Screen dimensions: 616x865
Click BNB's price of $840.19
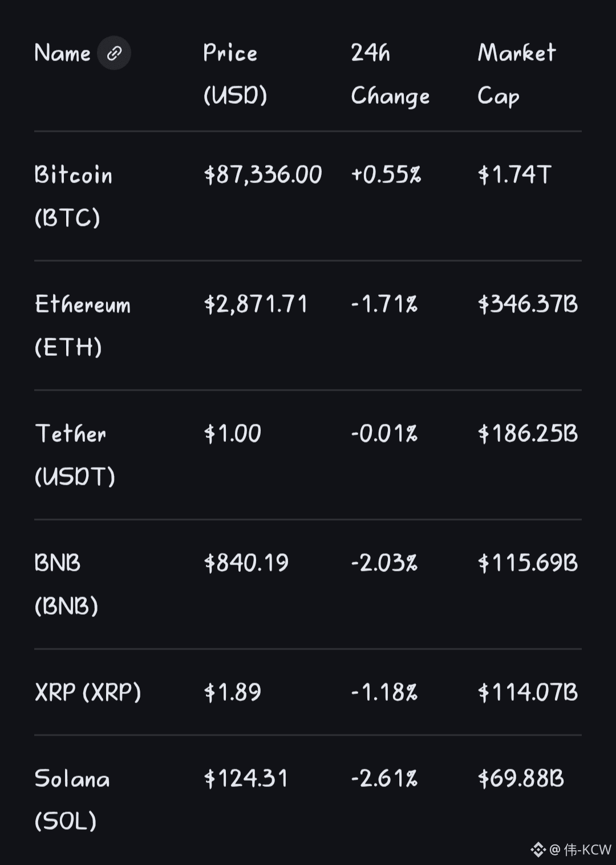click(x=246, y=563)
